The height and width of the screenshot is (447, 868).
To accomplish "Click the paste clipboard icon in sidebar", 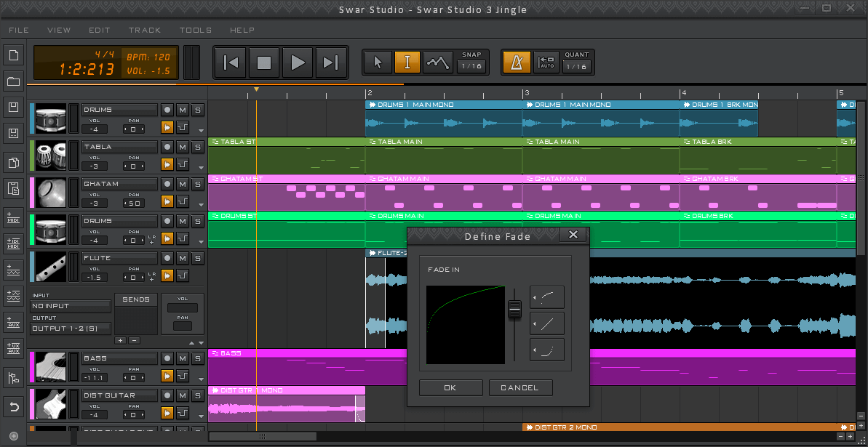I will (14, 189).
